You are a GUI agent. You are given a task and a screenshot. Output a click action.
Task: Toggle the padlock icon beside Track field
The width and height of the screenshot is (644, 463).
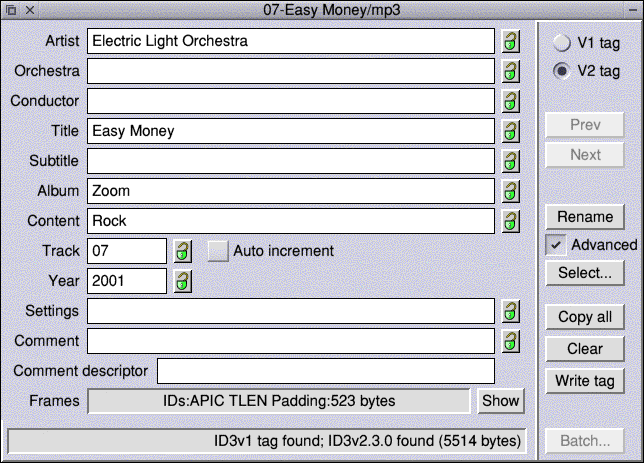point(183,251)
